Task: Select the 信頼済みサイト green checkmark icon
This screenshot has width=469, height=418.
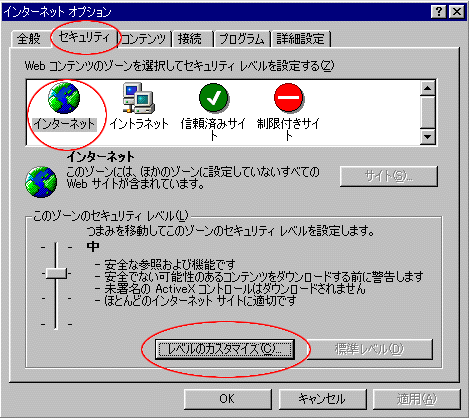Action: [214, 98]
